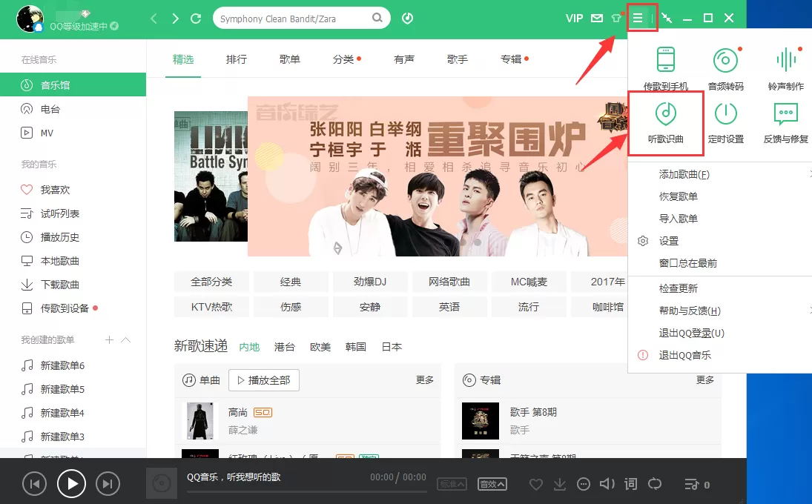The image size is (812, 504).
Task: Switch to the 歌单 tab
Action: [289, 59]
